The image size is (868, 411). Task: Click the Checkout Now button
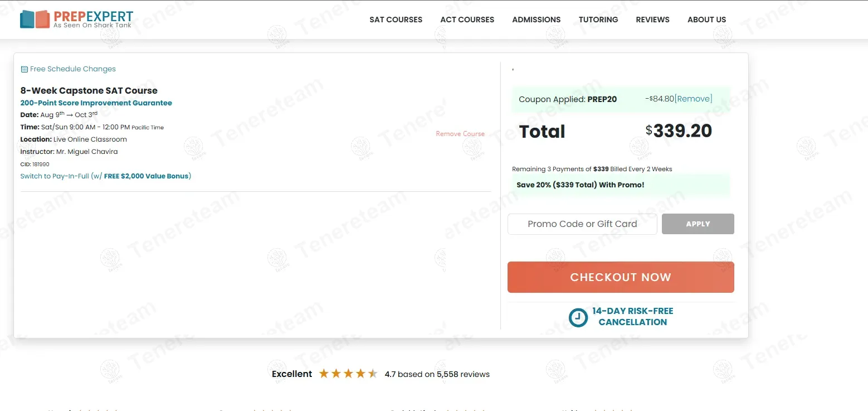click(620, 277)
